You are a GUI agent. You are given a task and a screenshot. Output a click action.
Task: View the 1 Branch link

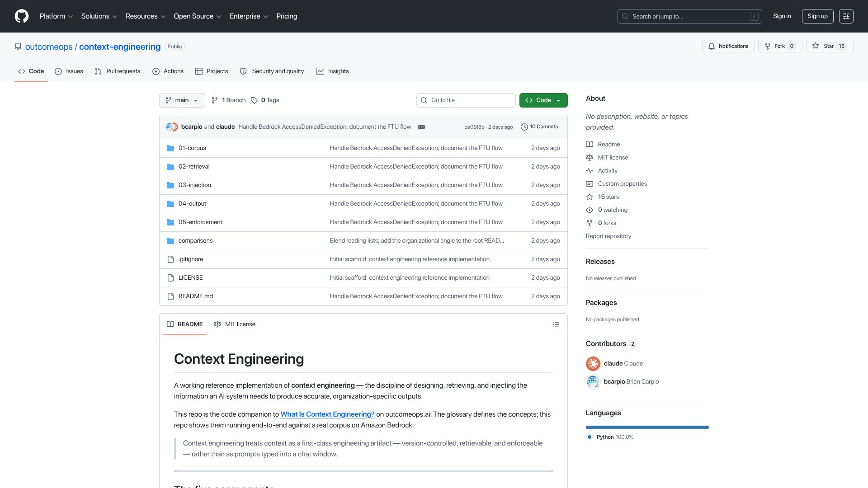tap(228, 100)
